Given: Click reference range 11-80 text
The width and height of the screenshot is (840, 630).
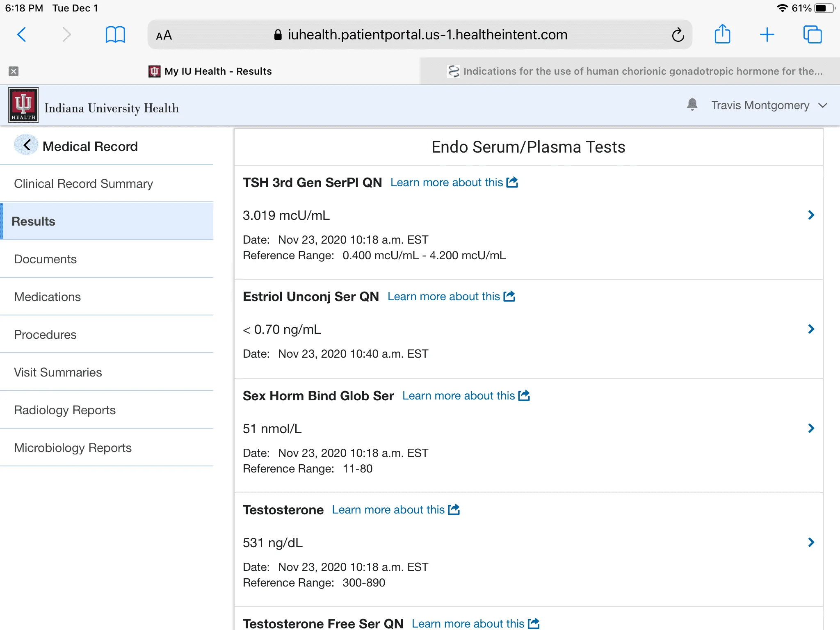Looking at the screenshot, I should point(358,468).
